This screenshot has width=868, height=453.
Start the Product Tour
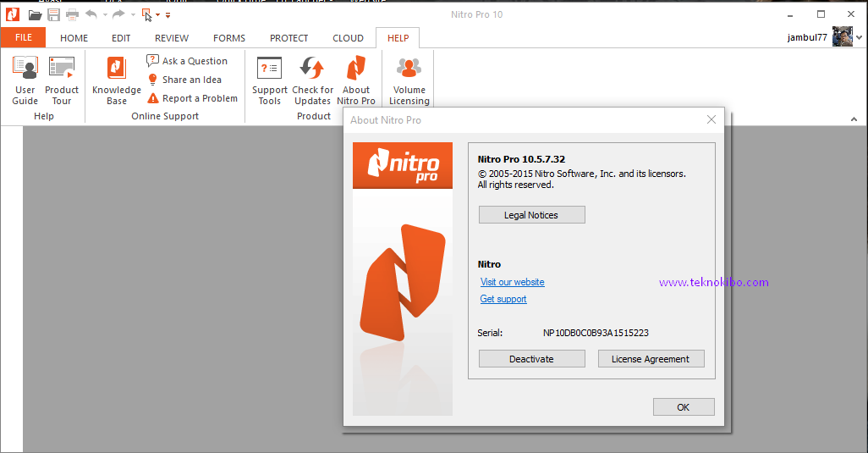62,80
